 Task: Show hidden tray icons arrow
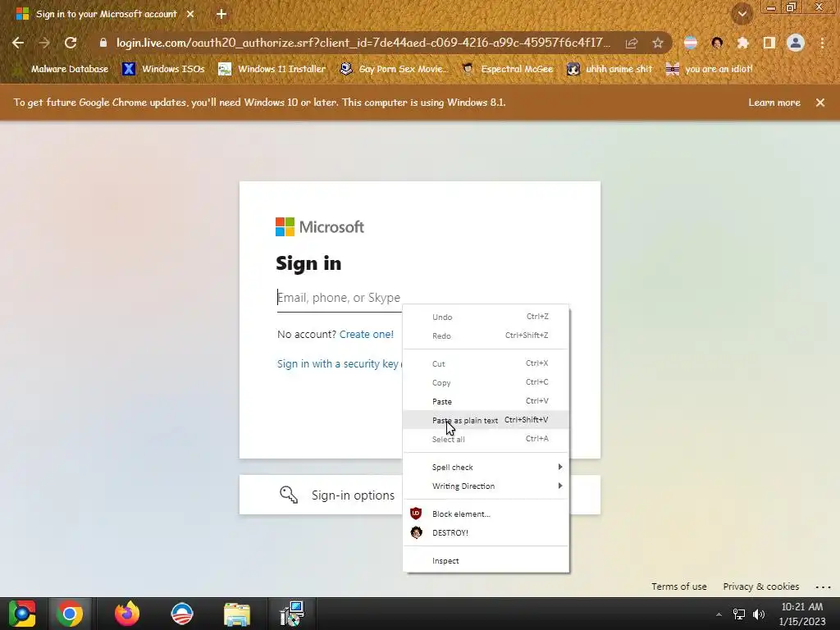point(719,614)
